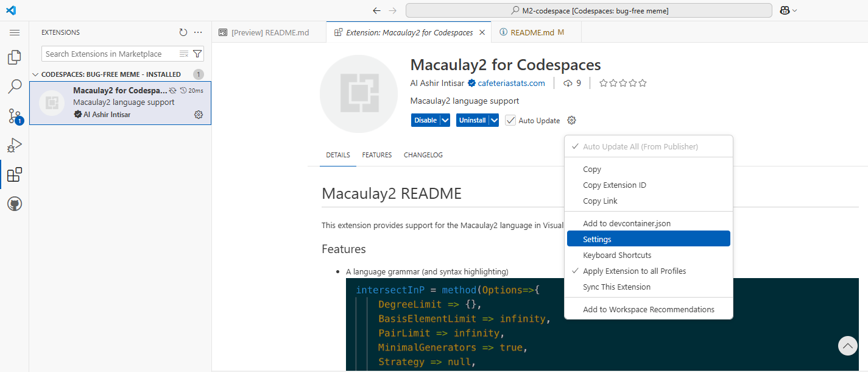The width and height of the screenshot is (868, 372).
Task: Open the Search view in activity bar
Action: coord(15,87)
